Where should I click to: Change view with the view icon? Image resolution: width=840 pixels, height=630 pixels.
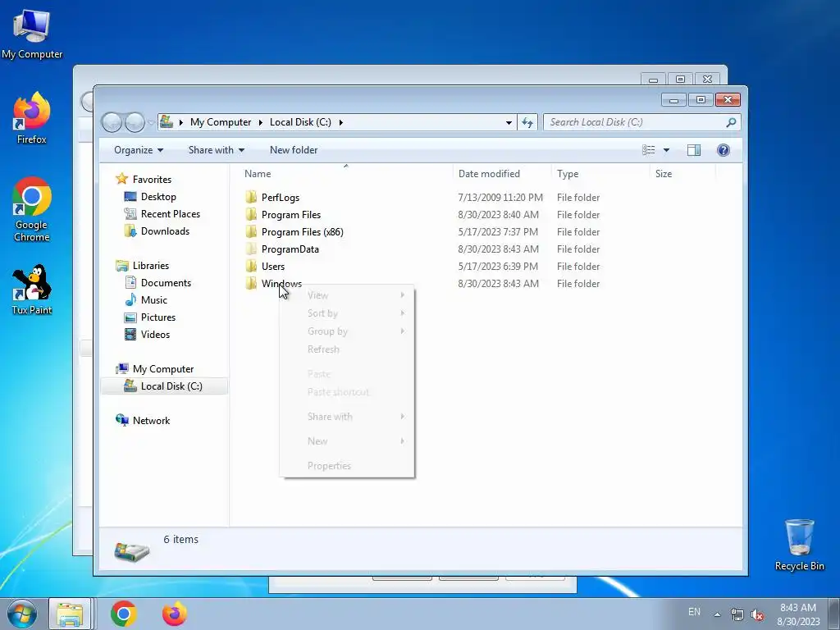point(648,150)
